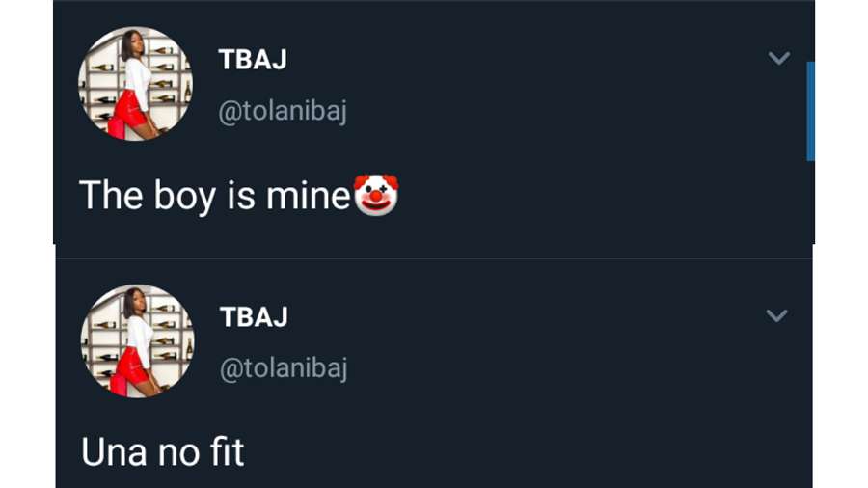Visit the @tolanibaj handle in the second tweet
The height and width of the screenshot is (488, 868).
tap(284, 368)
